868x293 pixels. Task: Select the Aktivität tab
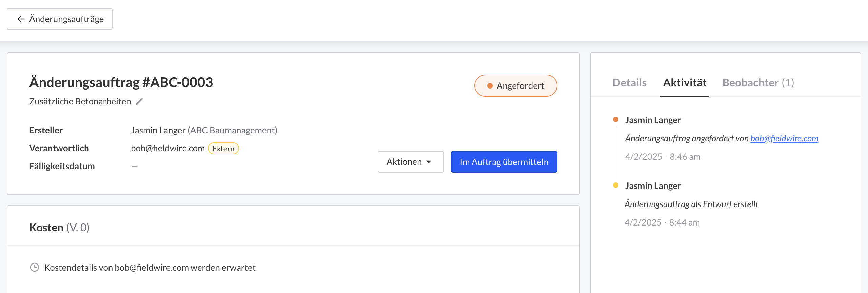coord(685,83)
